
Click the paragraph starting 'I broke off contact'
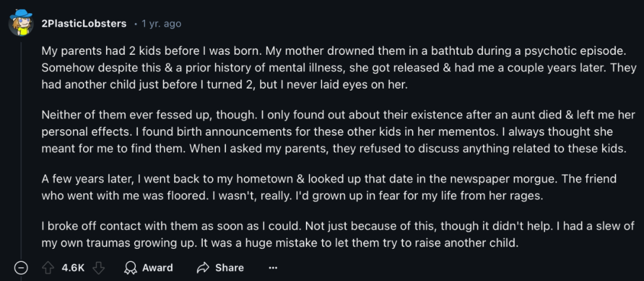(338, 235)
